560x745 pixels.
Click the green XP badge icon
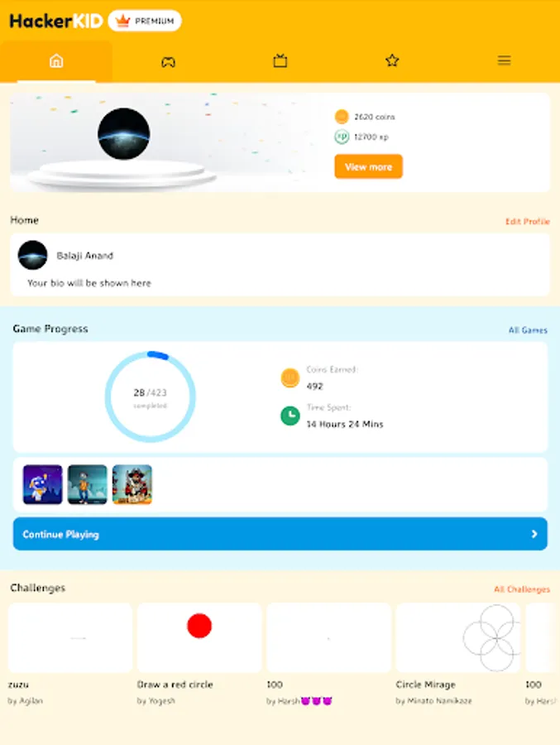tap(342, 137)
